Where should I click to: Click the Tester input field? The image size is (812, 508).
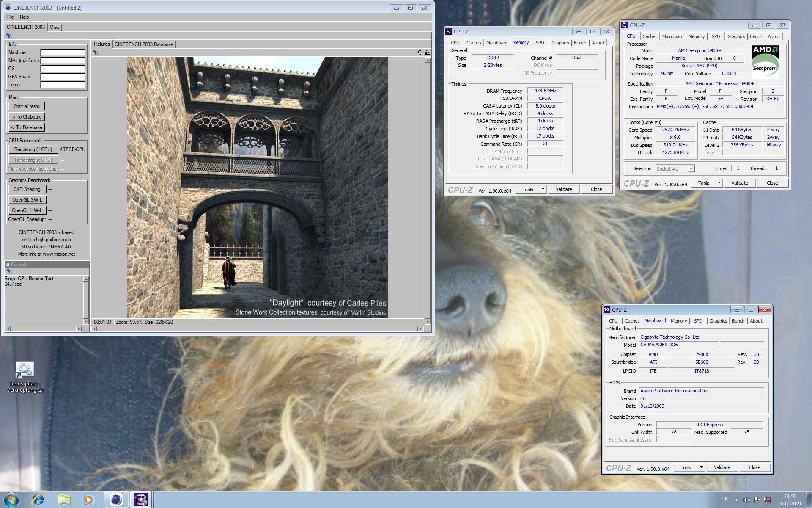[x=63, y=85]
